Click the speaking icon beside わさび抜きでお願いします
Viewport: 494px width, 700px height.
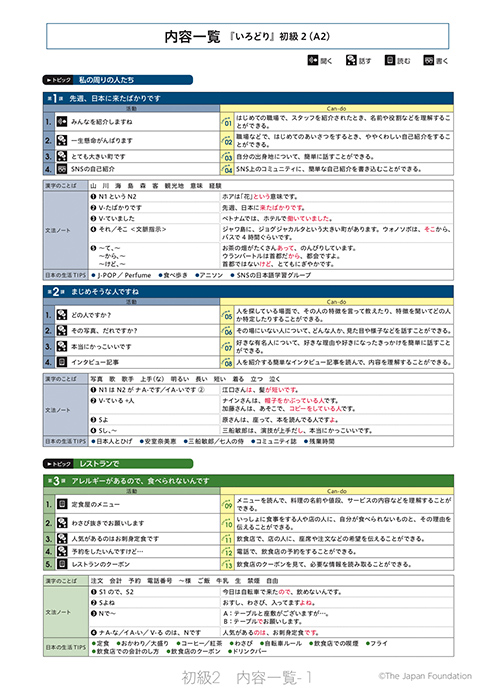point(62,522)
